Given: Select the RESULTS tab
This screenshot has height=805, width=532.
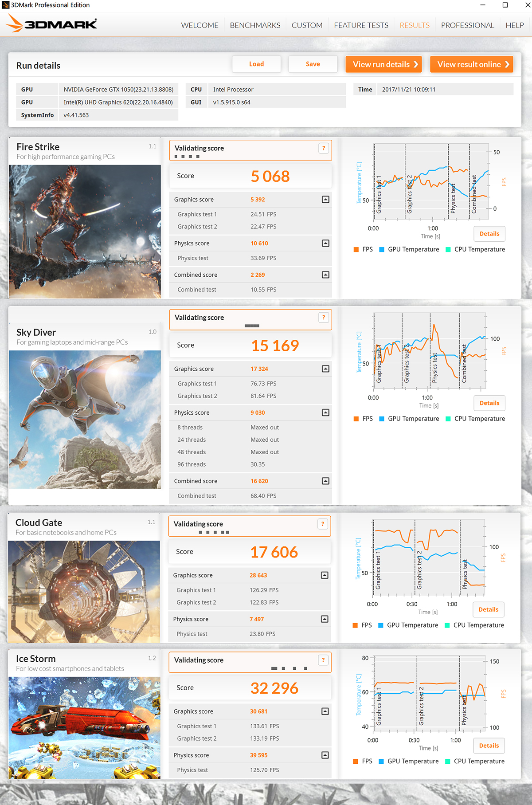Looking at the screenshot, I should pos(415,25).
